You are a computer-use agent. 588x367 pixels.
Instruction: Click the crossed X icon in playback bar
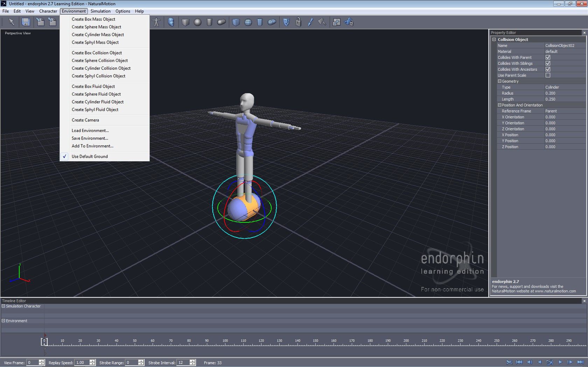pyautogui.click(x=509, y=362)
